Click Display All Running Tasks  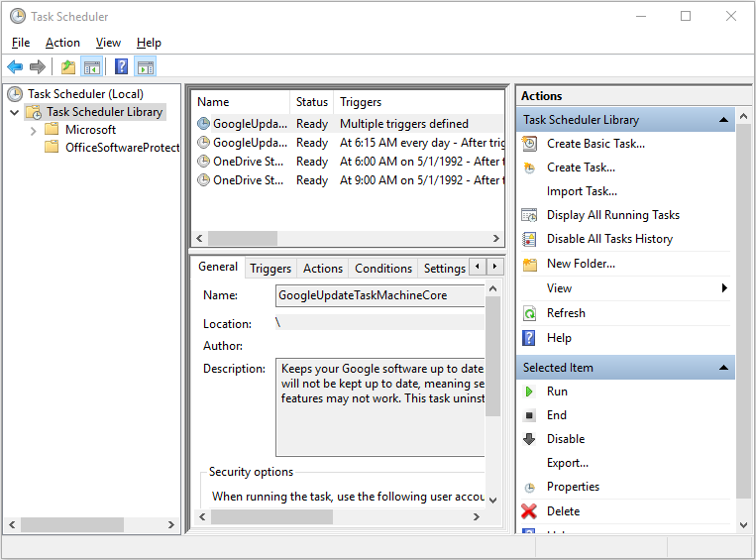612,215
